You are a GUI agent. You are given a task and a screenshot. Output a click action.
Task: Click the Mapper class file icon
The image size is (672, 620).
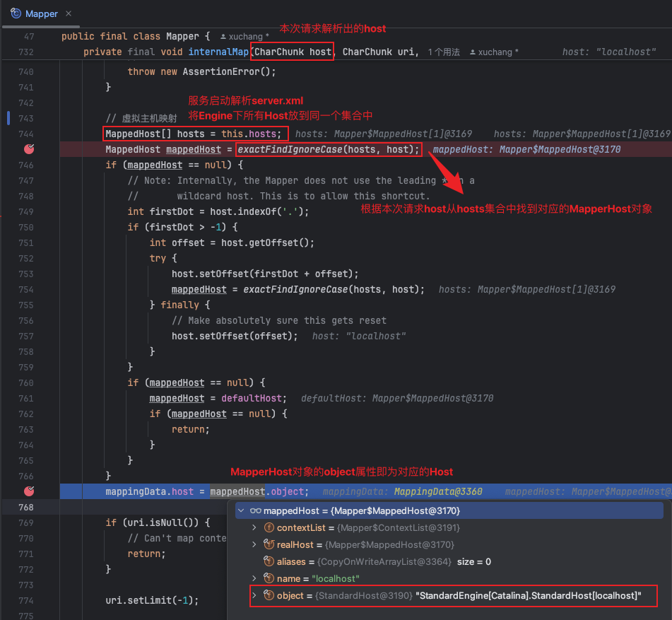pyautogui.click(x=16, y=13)
